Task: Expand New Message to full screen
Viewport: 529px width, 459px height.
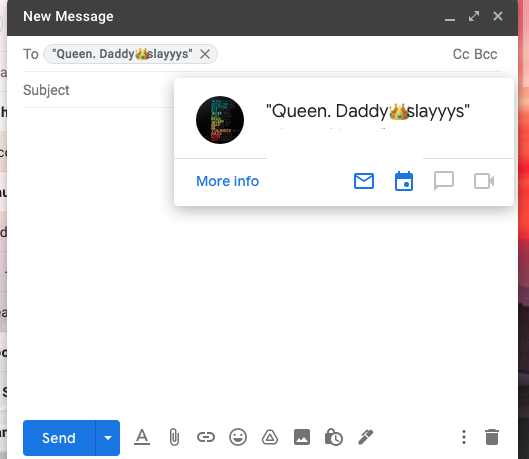Action: [x=474, y=16]
